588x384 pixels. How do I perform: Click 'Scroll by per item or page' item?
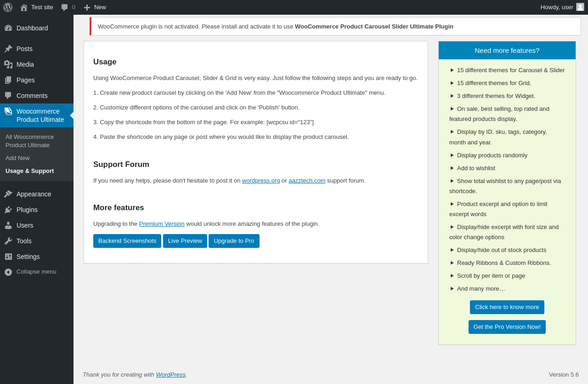tap(491, 276)
